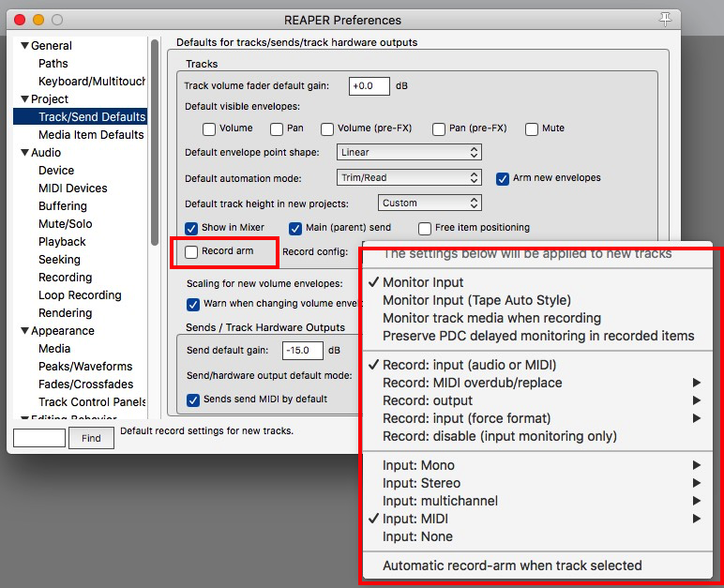The width and height of the screenshot is (724, 588).
Task: Collapse the General tree section
Action: (25, 45)
